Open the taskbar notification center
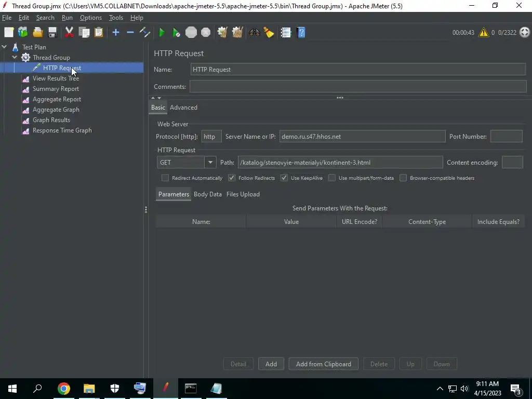The height and width of the screenshot is (399, 532). [516, 389]
